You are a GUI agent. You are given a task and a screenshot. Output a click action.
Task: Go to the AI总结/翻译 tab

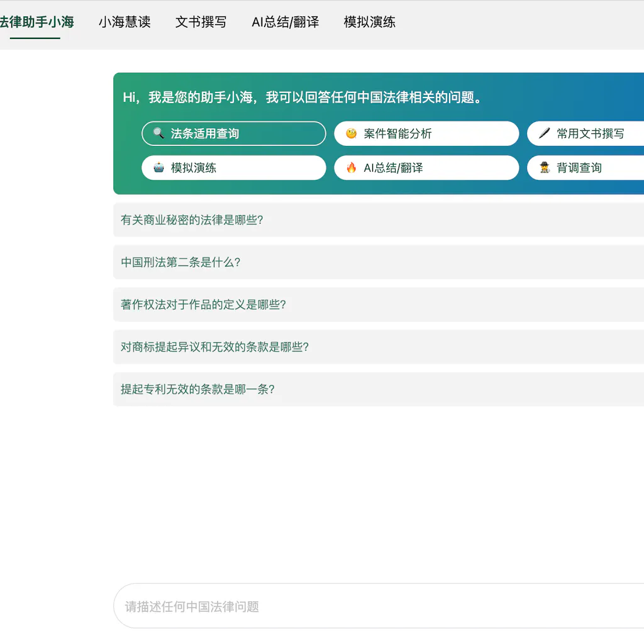[285, 22]
